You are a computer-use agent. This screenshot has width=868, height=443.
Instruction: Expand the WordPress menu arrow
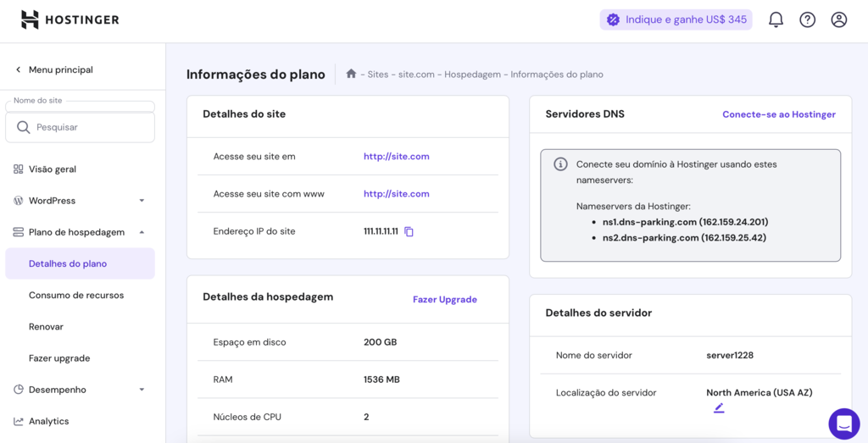[x=142, y=201]
